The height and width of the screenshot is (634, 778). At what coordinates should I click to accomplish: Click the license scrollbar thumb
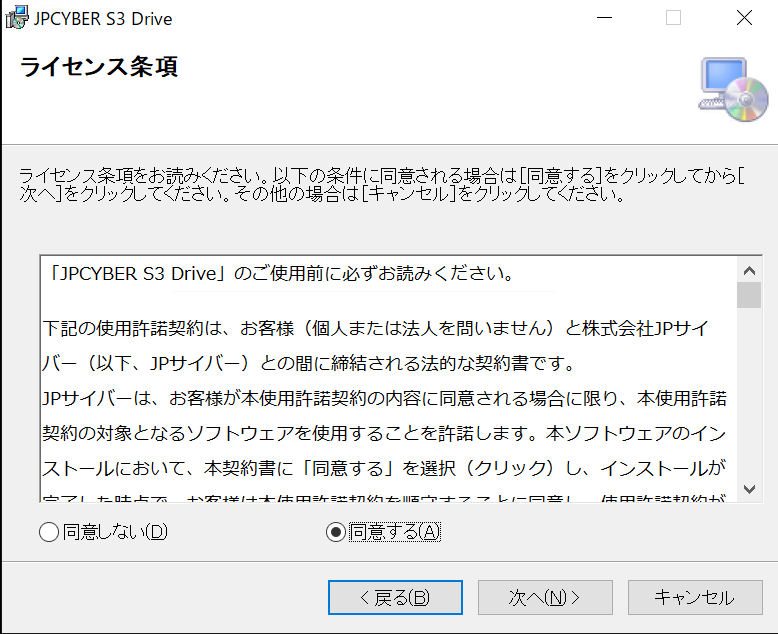point(749,295)
